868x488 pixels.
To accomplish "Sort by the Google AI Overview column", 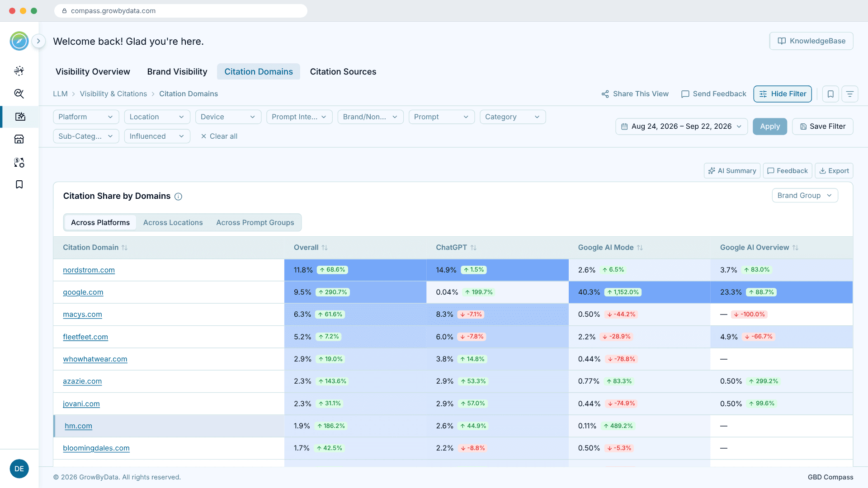I will [x=795, y=248].
